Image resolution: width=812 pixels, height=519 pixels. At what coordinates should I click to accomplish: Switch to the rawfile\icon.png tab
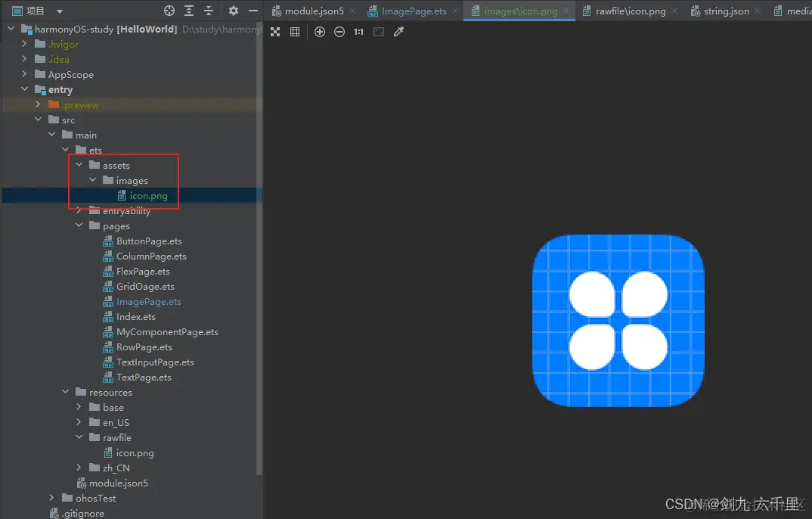[624, 11]
